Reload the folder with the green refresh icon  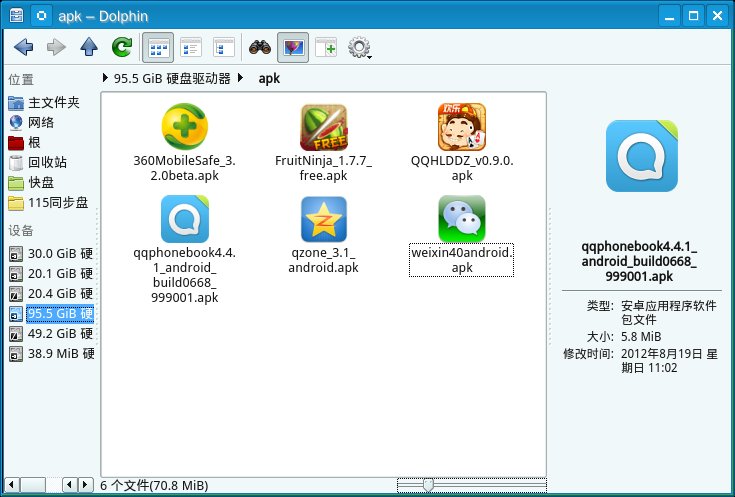[x=122, y=47]
